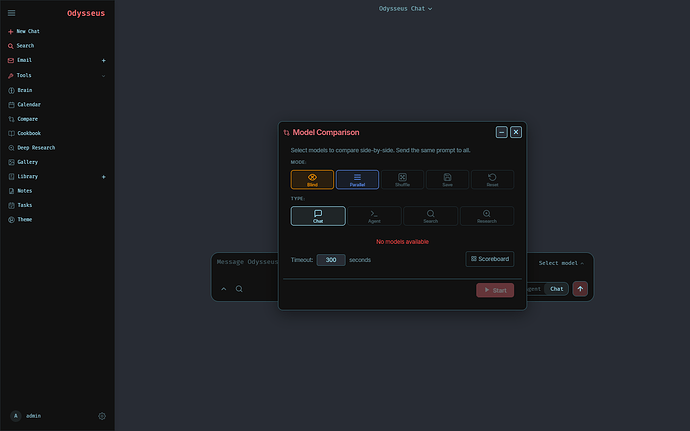Open the Library tool

pos(23,177)
